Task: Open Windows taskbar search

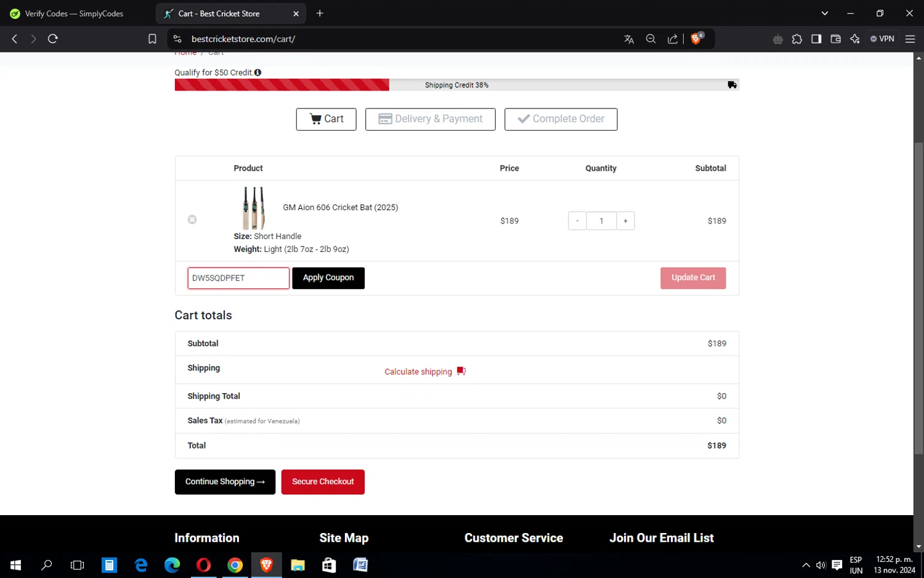Action: [47, 565]
